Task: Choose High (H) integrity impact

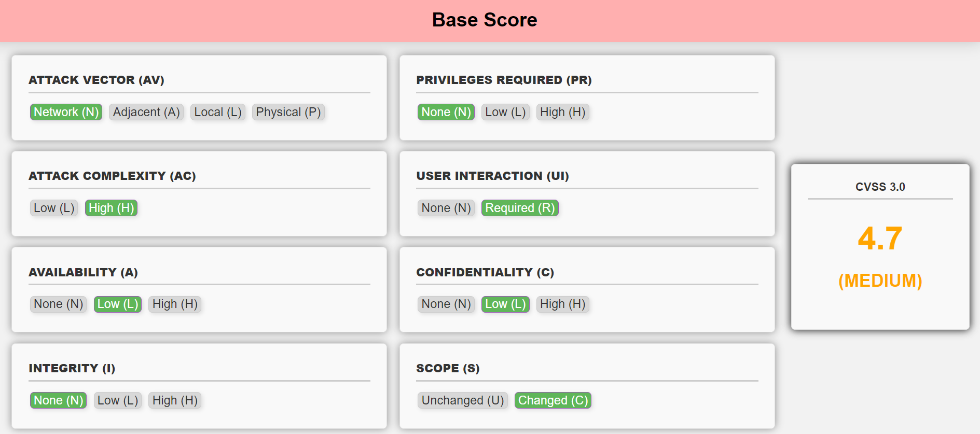Action: point(175,400)
